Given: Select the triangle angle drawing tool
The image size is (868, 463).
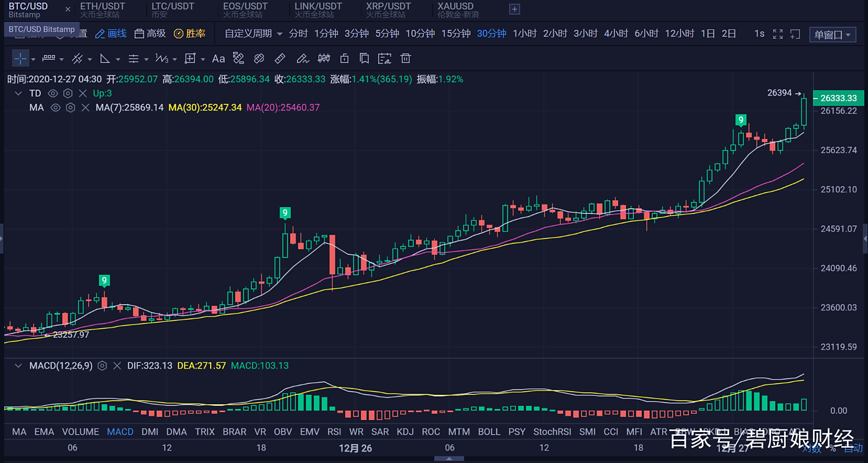Looking at the screenshot, I should pos(105,59).
